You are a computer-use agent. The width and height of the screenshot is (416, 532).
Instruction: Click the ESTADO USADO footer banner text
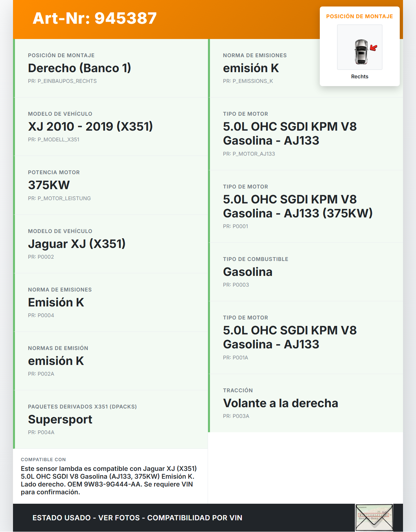click(137, 518)
